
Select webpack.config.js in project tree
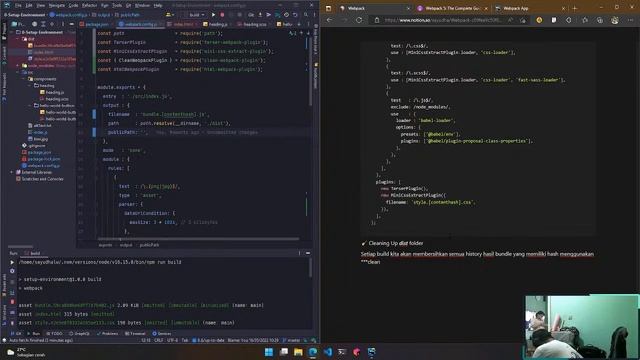[x=41, y=166]
